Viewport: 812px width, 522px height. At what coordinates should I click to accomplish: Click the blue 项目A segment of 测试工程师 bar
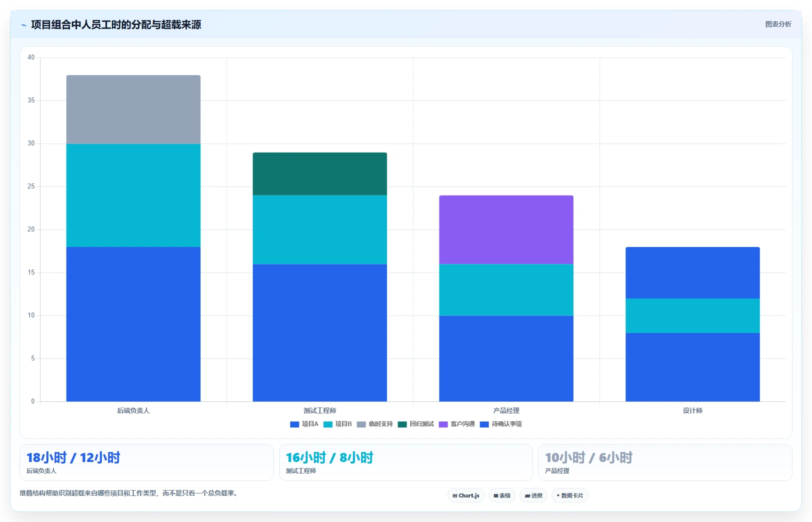(x=320, y=332)
